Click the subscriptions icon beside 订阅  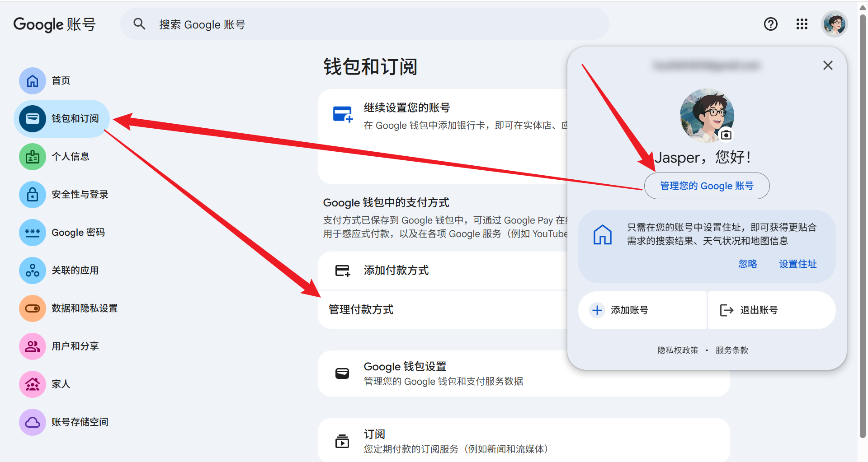(x=342, y=441)
